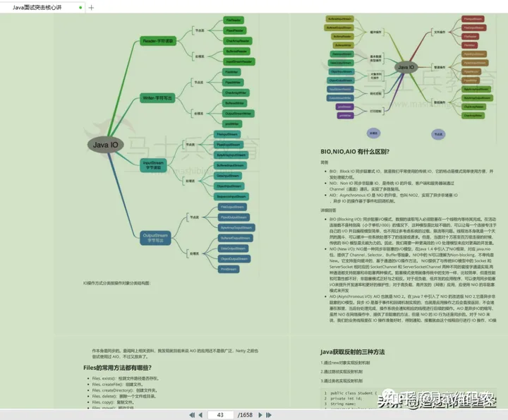Click the FileInputStream node in left mind map
Image resolution: width=508 pixels, height=420 pixels.
coord(227,134)
